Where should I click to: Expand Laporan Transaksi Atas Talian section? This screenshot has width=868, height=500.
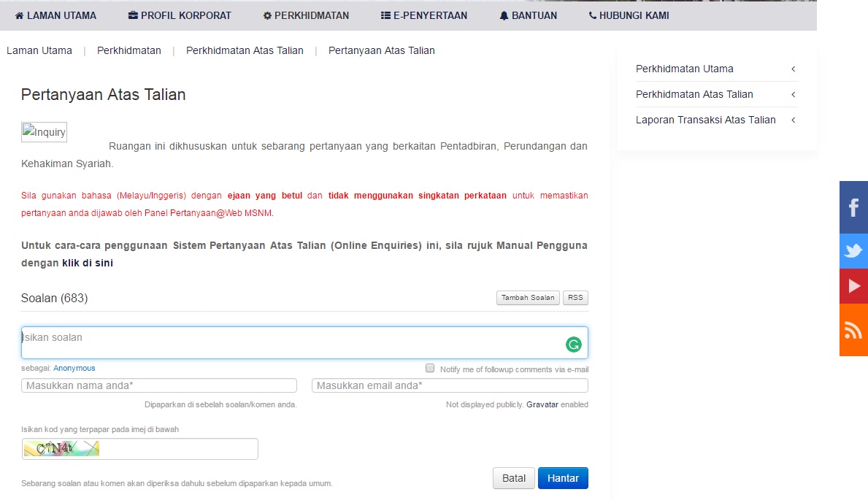(x=715, y=120)
